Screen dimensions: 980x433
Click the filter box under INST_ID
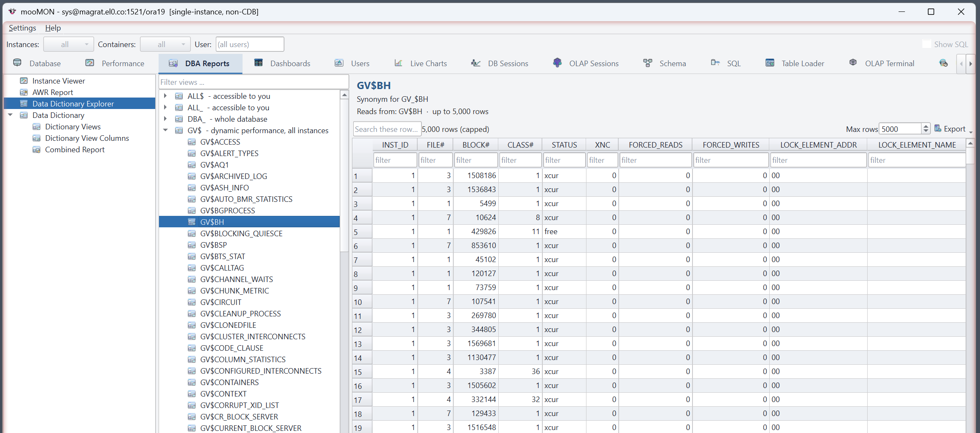tap(395, 160)
